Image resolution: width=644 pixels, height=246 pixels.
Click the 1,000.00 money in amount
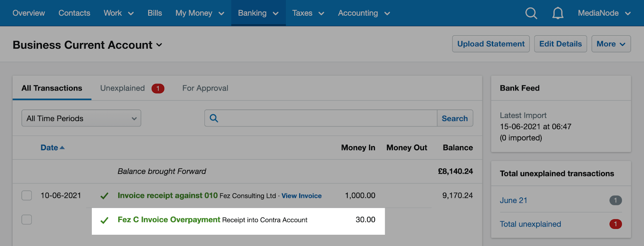click(x=360, y=195)
